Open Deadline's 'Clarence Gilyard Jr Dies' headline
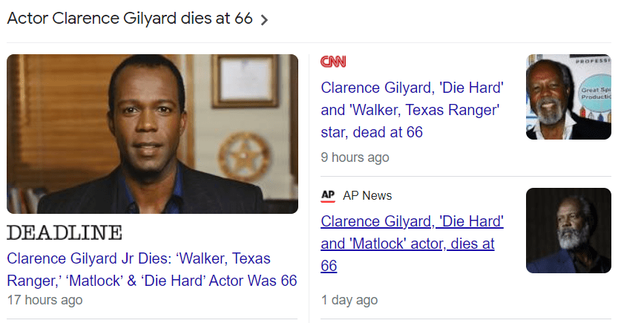Screen dimensions: 644x323 (152, 270)
